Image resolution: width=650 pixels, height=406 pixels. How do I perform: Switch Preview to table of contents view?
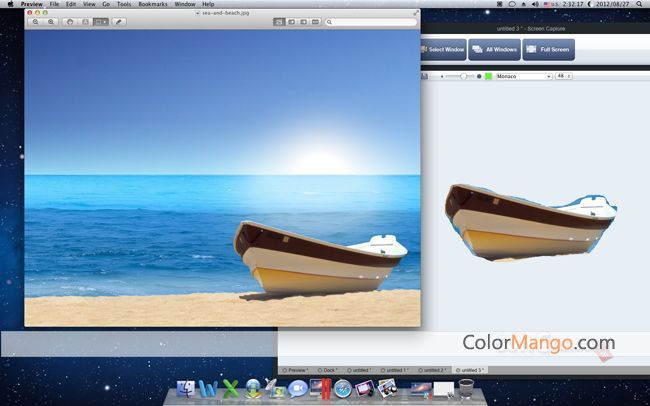(303, 22)
